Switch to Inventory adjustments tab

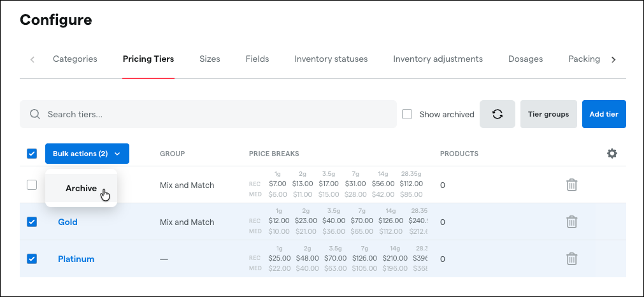pyautogui.click(x=438, y=59)
